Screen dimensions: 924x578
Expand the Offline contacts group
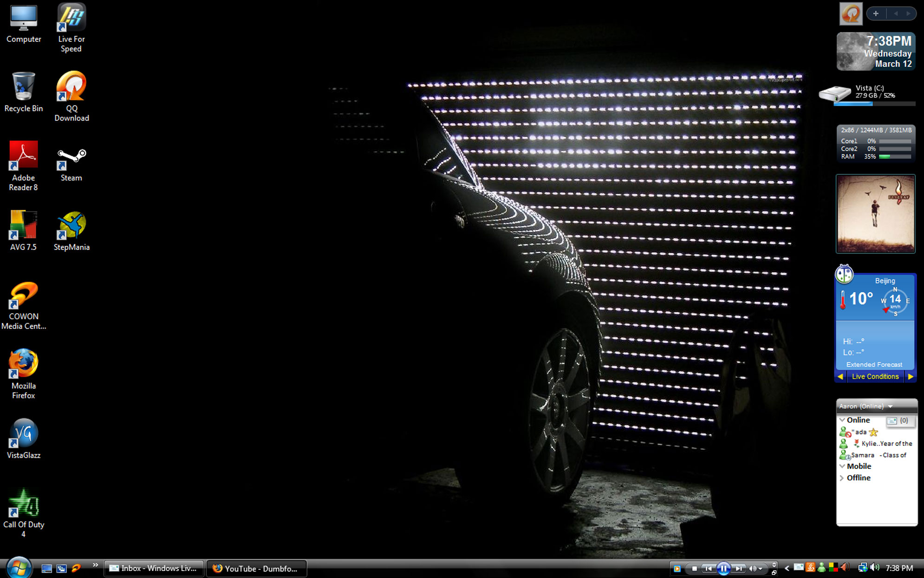(x=842, y=478)
